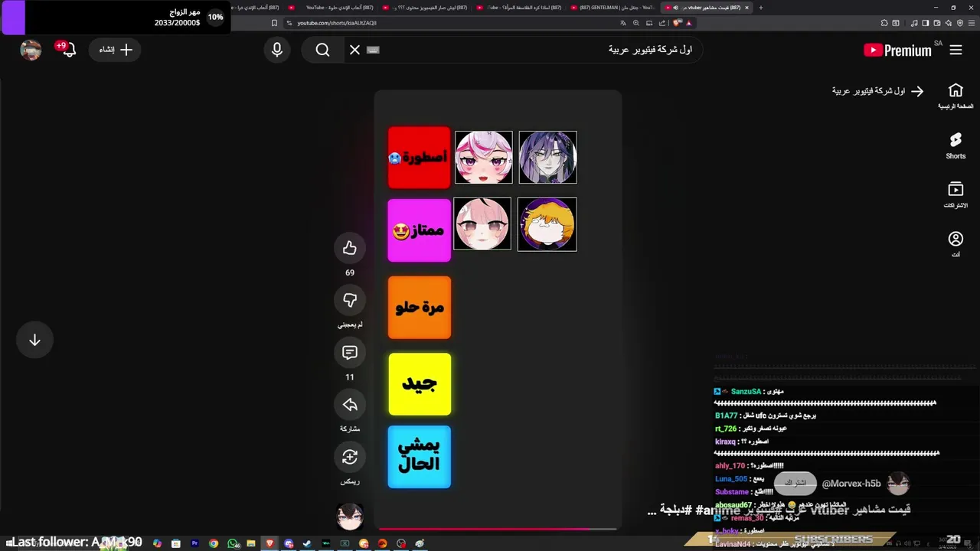Open Subscriptions from the sidebar
This screenshot has width=980, height=551.
(955, 194)
